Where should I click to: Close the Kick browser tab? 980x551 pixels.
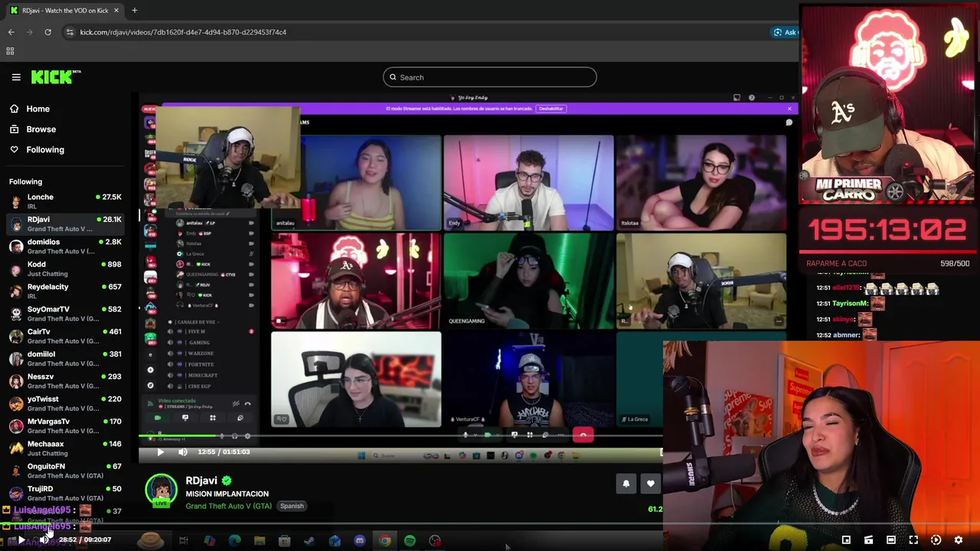coord(116,10)
